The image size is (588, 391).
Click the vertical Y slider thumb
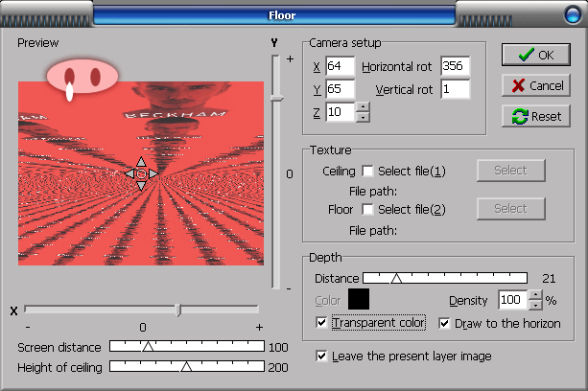point(277,99)
